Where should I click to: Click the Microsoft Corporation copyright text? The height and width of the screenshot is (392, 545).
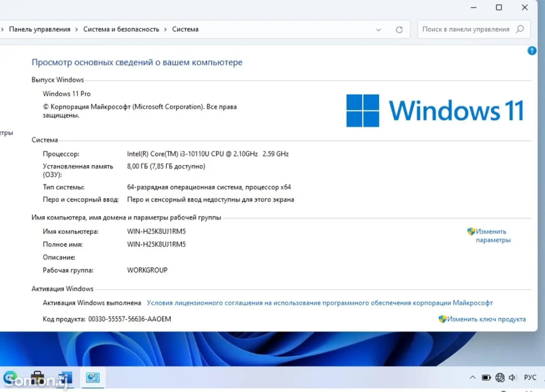tap(140, 111)
